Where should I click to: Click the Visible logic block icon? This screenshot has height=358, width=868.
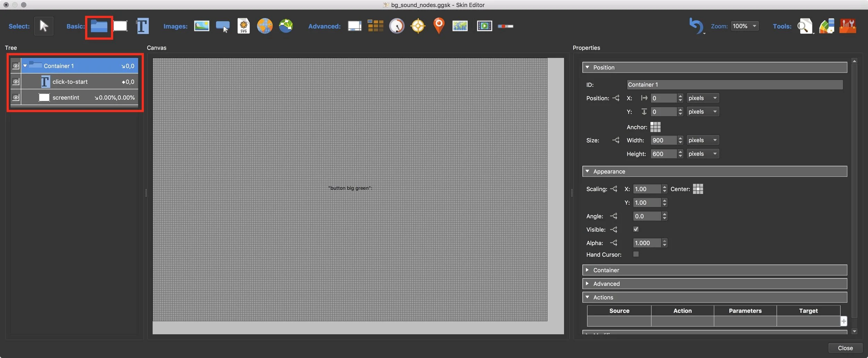[x=614, y=230]
